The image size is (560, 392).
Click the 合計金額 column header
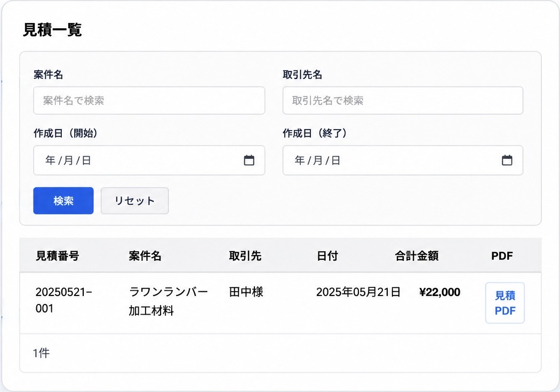click(x=417, y=256)
